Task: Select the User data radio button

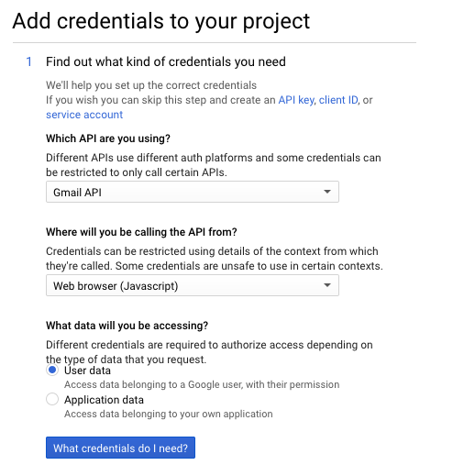Action: pyautogui.click(x=52, y=370)
